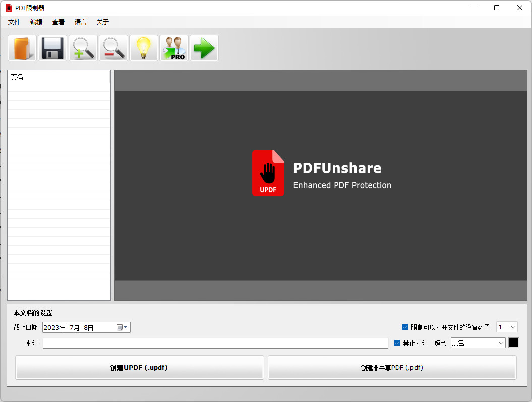
Task: Minimize the PDF限制器 window
Action: coord(474,8)
